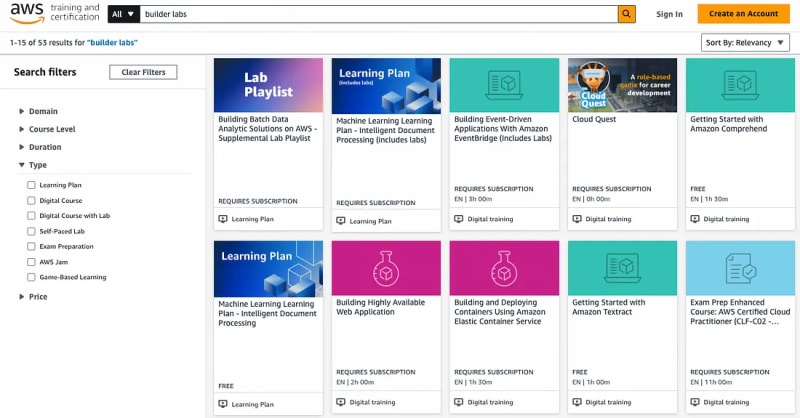Enable the Learning Plan type filter
Screen dimensions: 800x418
coord(31,185)
